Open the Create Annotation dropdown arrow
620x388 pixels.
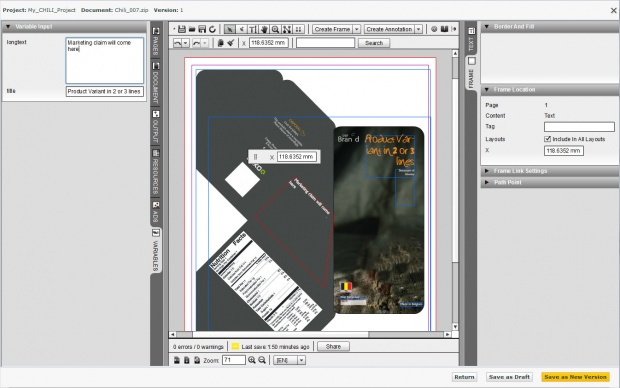(418, 29)
